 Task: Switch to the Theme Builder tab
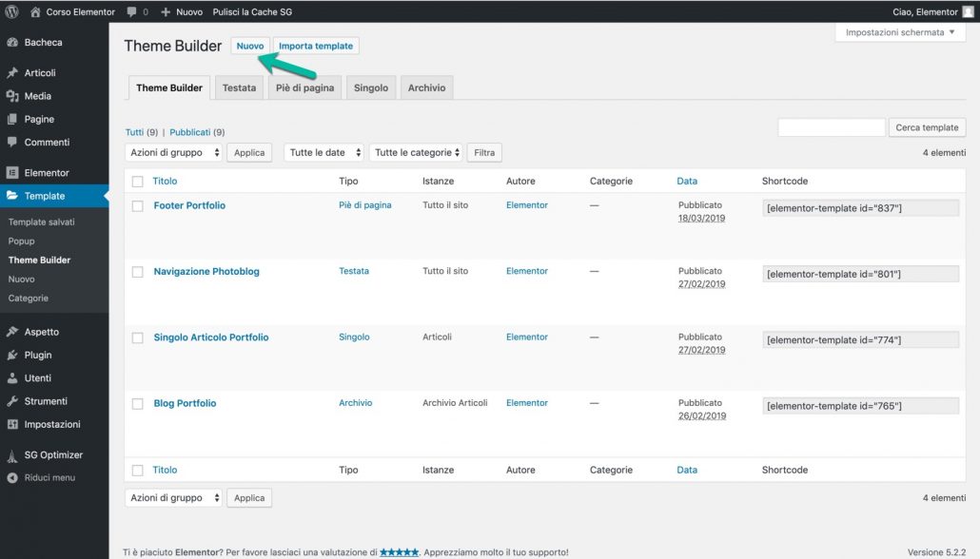[x=169, y=88]
